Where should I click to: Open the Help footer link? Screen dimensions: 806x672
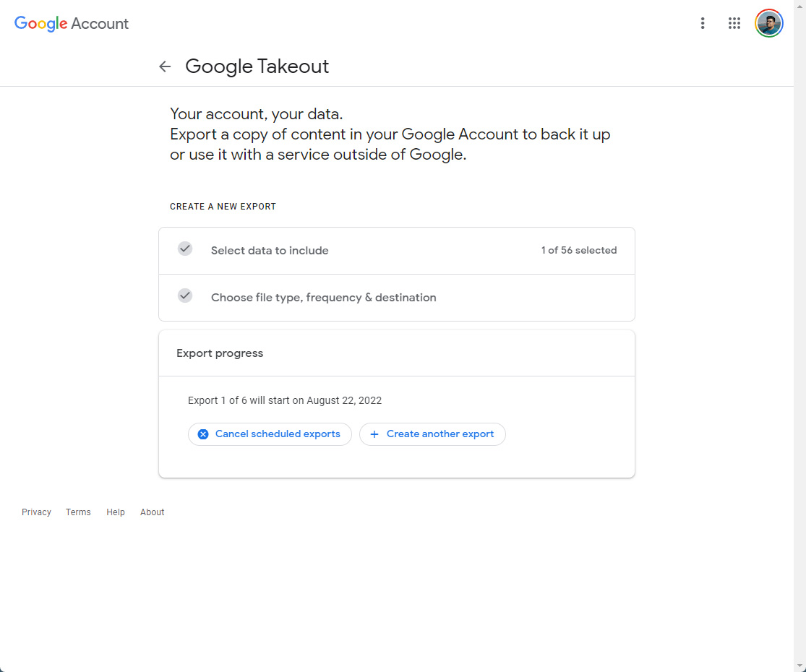[x=116, y=512]
